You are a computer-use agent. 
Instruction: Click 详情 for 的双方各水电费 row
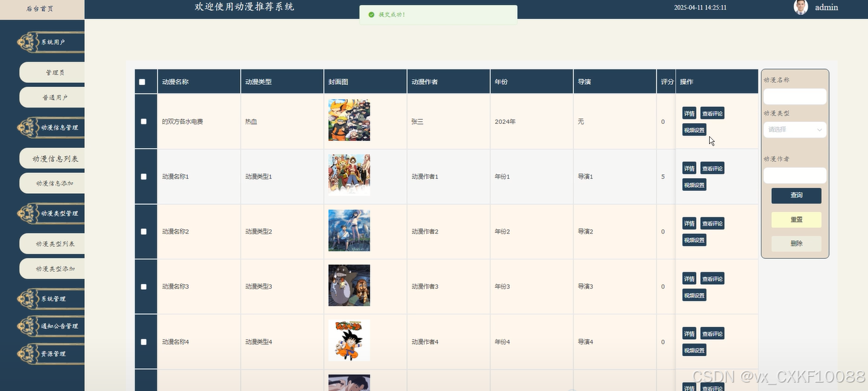click(689, 113)
